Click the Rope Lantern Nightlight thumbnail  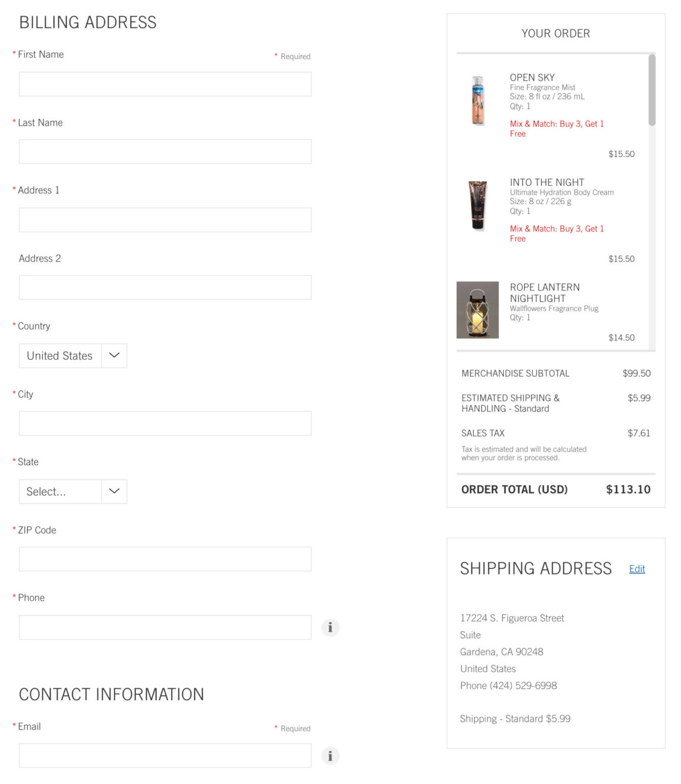coord(478,310)
